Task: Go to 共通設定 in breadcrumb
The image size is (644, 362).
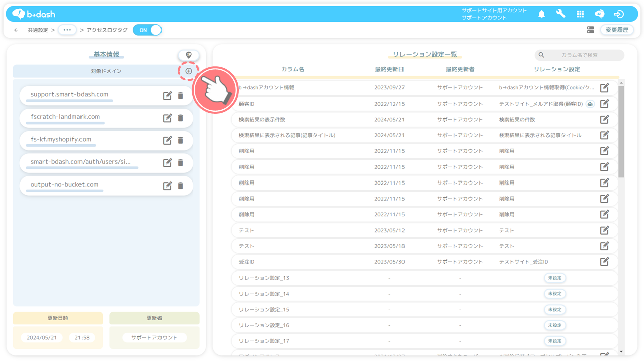Action: click(x=38, y=30)
